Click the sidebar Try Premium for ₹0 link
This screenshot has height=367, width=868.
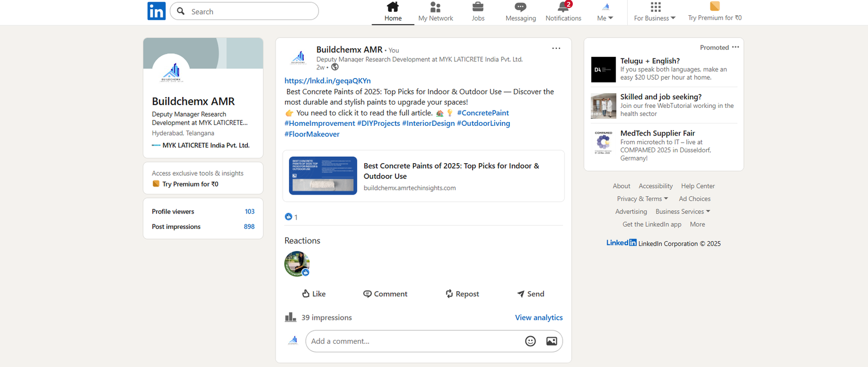point(186,184)
